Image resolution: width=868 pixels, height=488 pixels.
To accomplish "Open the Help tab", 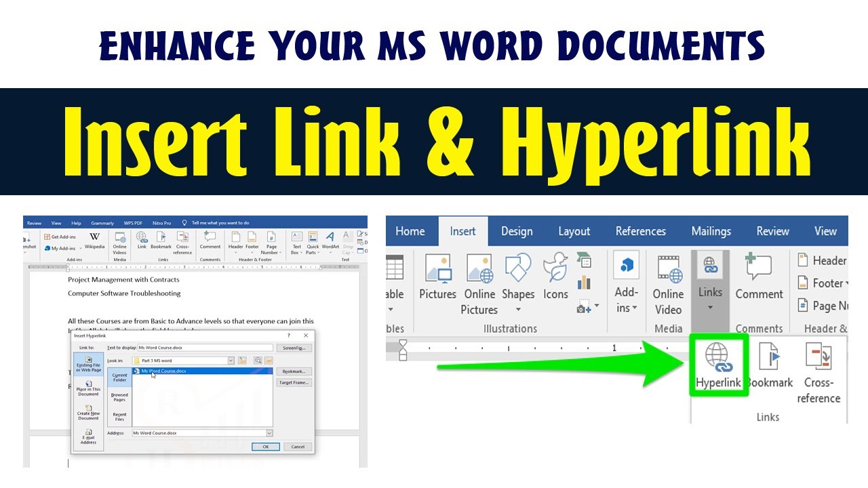I will (x=76, y=222).
